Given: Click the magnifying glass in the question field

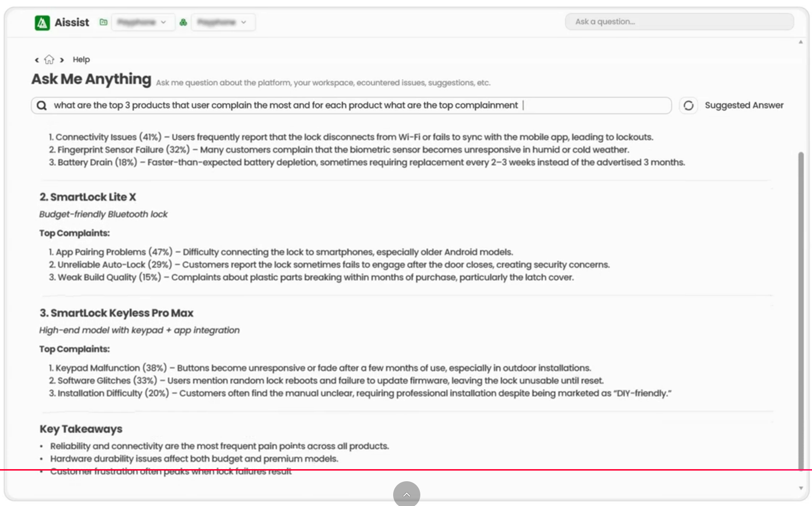Looking at the screenshot, I should click(42, 105).
